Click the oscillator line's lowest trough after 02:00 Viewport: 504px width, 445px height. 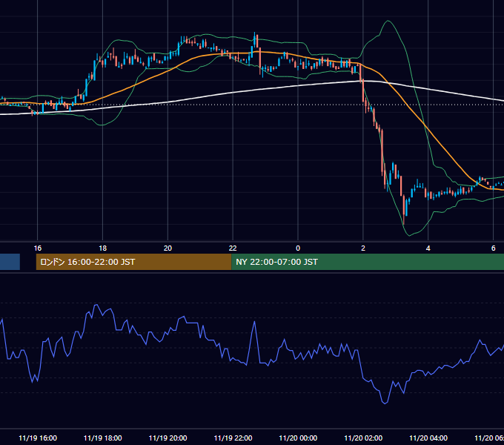(385, 403)
